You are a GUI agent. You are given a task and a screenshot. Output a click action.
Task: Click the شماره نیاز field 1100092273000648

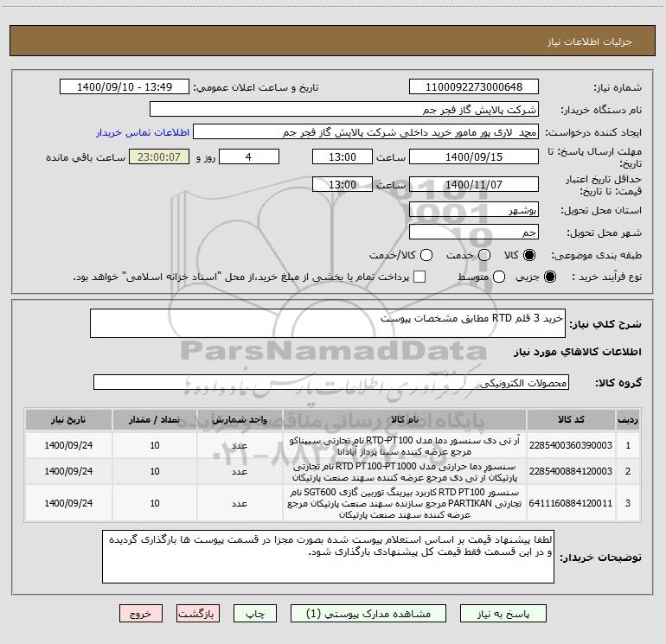(x=474, y=87)
